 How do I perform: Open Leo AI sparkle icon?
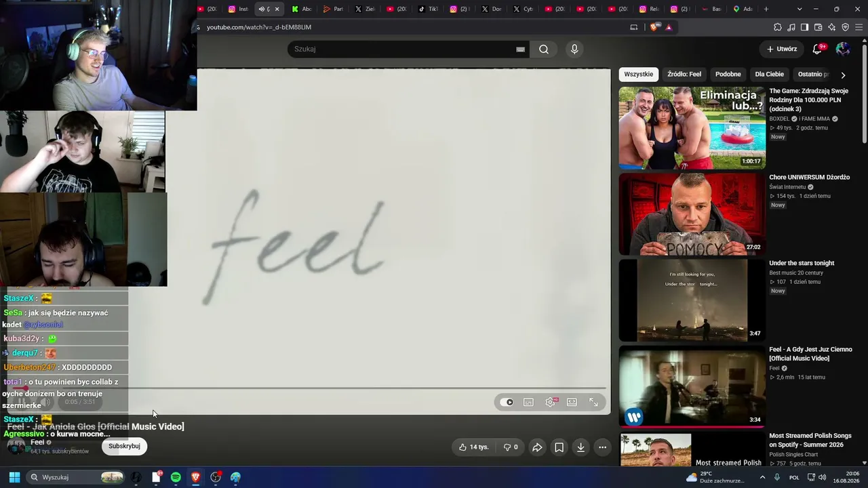831,27
